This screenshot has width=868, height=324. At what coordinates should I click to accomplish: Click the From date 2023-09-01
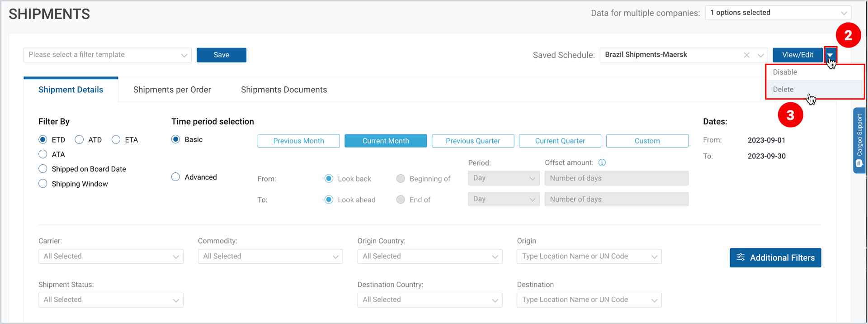point(766,140)
